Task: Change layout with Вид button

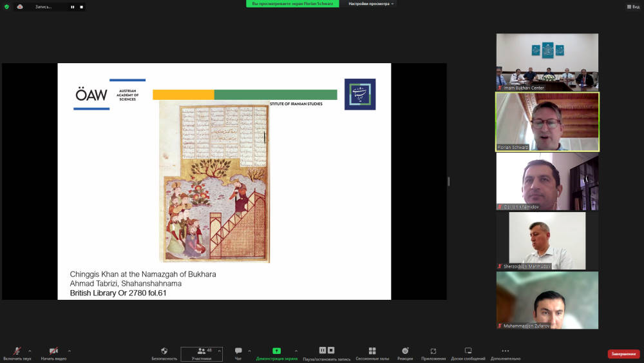Action: 633,6
